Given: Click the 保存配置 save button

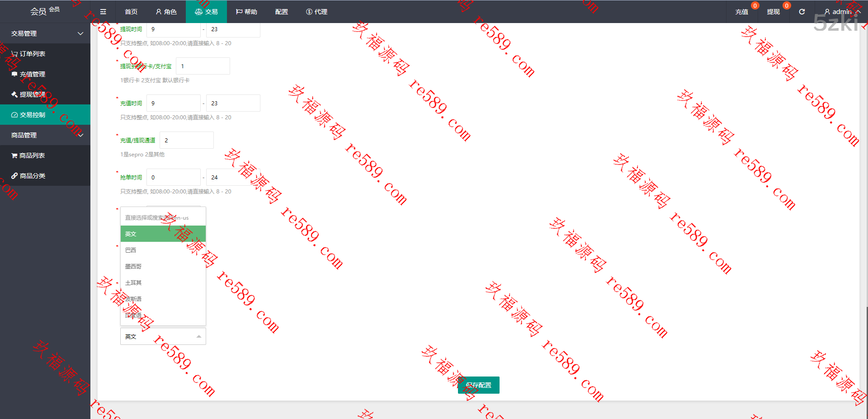Looking at the screenshot, I should [478, 385].
